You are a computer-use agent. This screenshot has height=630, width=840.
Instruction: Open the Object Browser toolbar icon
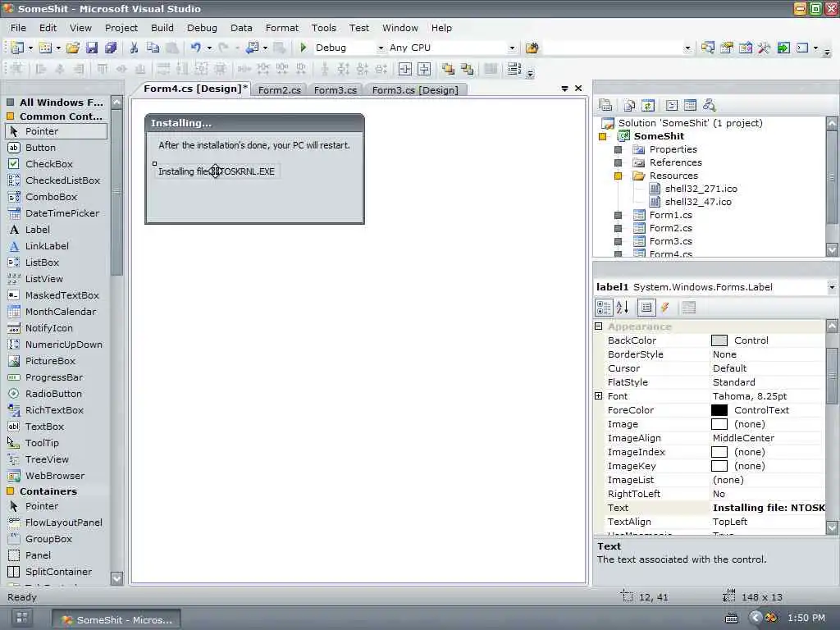click(x=745, y=48)
